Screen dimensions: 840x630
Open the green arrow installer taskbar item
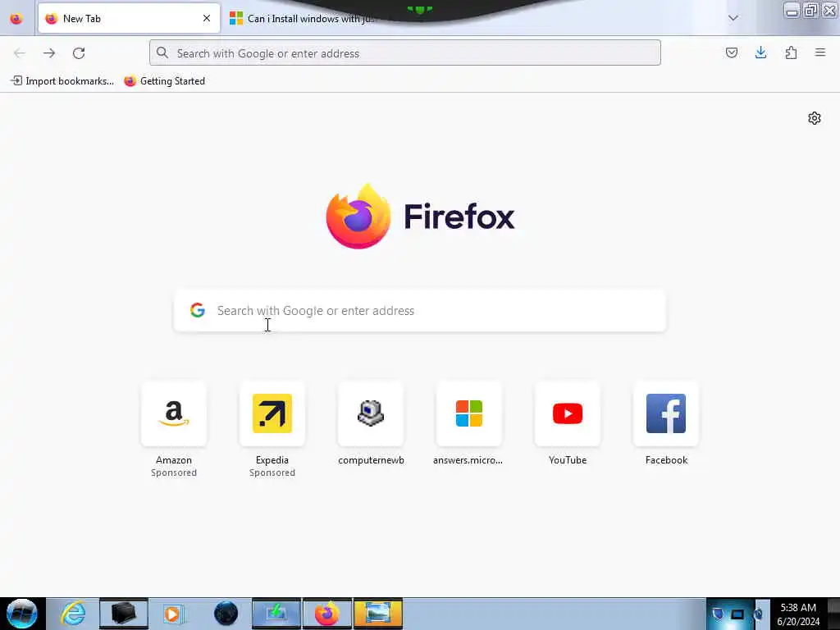276,614
